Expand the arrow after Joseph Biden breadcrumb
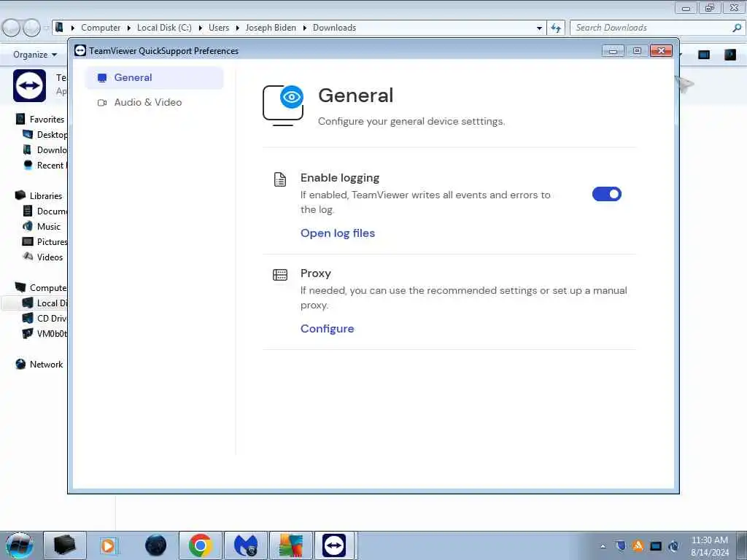 coord(304,28)
